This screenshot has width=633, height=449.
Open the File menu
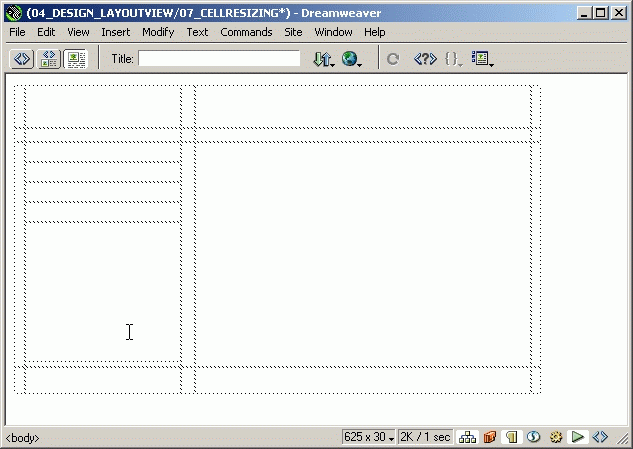17,32
